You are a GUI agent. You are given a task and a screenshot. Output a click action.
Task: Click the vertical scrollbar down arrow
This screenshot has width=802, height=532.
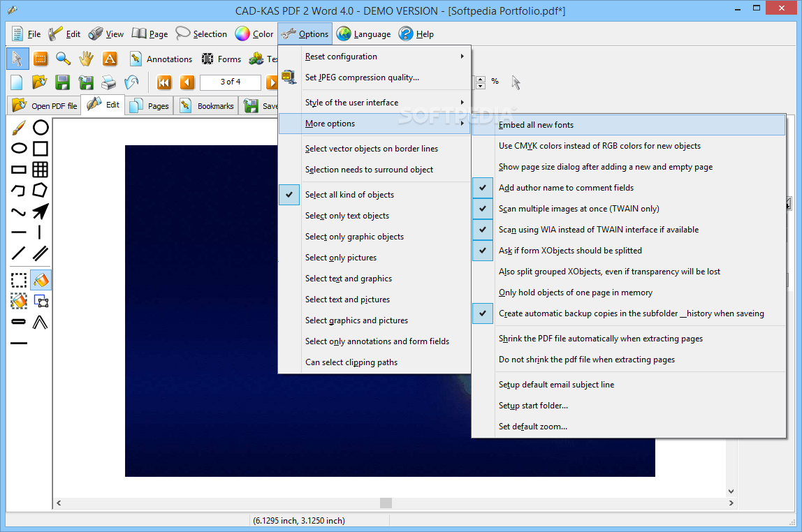point(731,491)
